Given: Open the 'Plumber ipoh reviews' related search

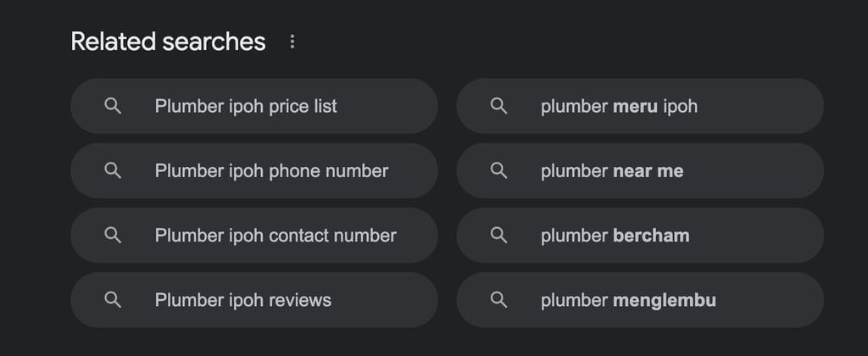Looking at the screenshot, I should pyautogui.click(x=243, y=299).
